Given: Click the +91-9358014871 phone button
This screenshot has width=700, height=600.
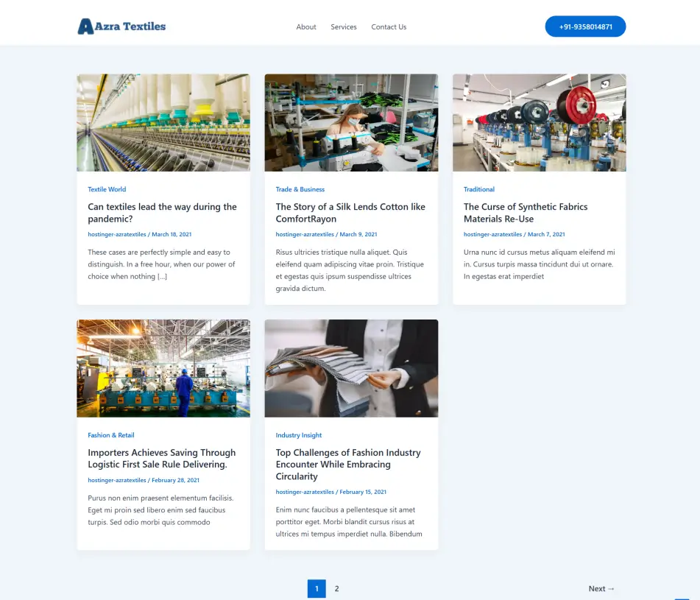Looking at the screenshot, I should pyautogui.click(x=585, y=27).
